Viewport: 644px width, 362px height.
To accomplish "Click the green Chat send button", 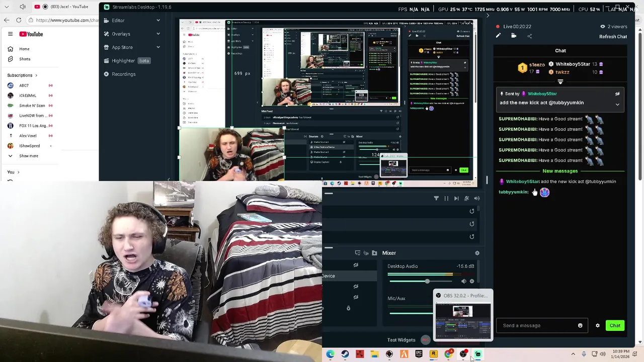I will [x=615, y=325].
